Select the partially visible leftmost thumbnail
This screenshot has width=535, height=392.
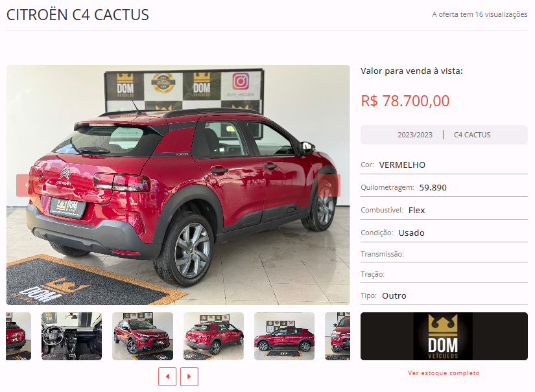click(x=19, y=336)
